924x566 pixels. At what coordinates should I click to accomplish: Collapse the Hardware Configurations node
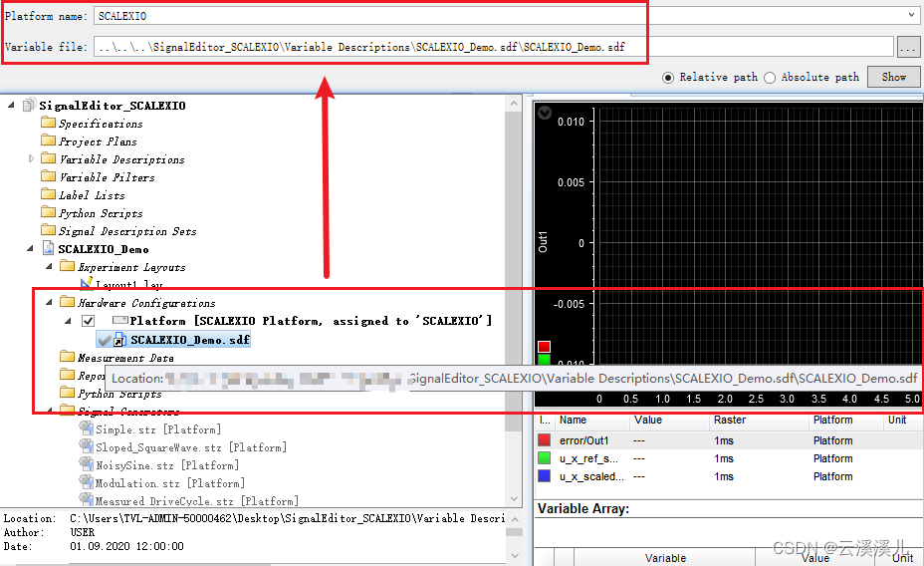click(49, 303)
